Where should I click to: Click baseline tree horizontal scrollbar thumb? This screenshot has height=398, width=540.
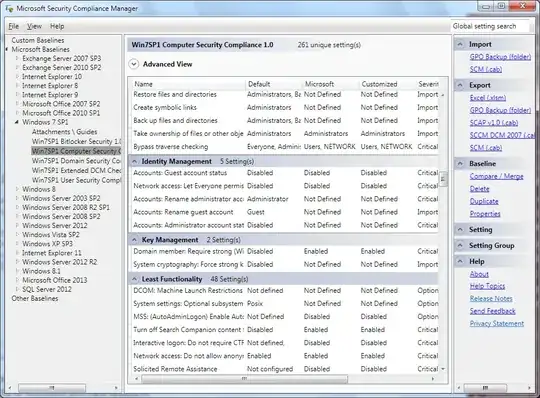(52, 388)
